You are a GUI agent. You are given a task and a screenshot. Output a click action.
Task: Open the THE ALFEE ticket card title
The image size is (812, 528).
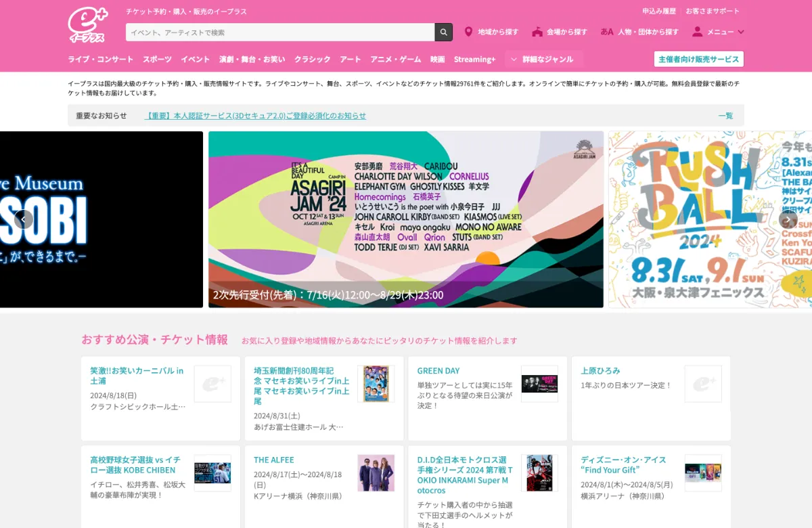pyautogui.click(x=274, y=460)
